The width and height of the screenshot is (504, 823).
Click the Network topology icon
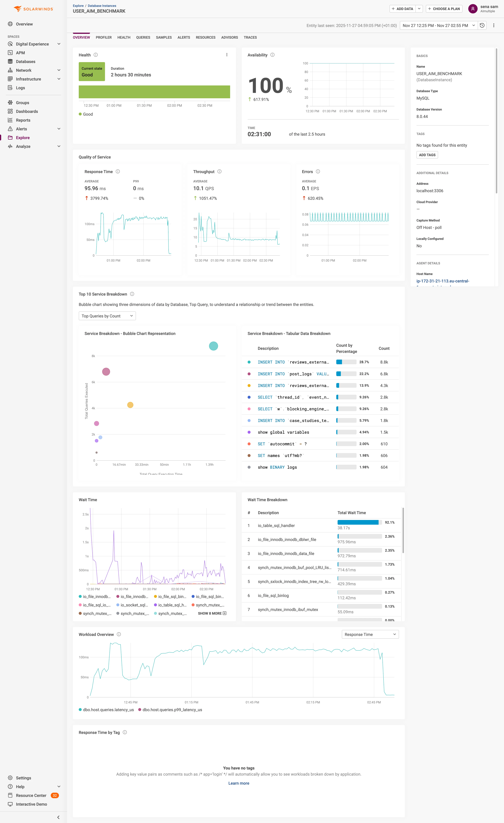click(x=10, y=70)
